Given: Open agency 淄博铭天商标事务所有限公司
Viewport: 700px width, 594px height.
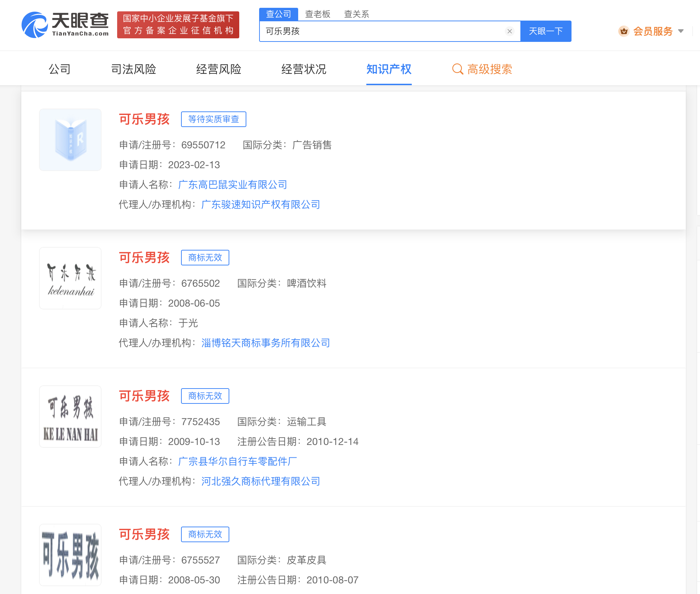Looking at the screenshot, I should click(266, 343).
